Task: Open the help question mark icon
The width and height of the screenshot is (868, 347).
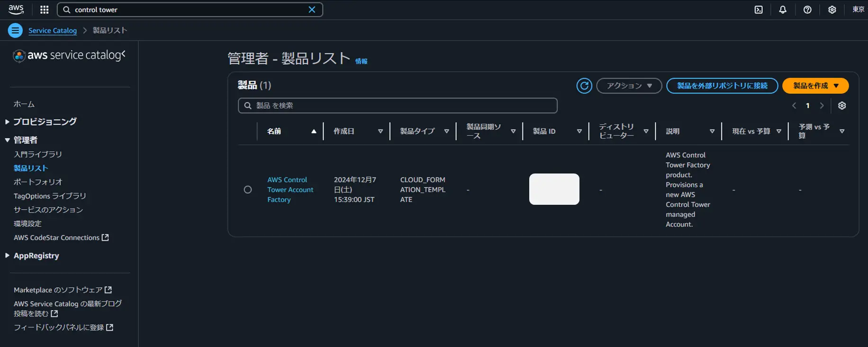Action: (807, 9)
